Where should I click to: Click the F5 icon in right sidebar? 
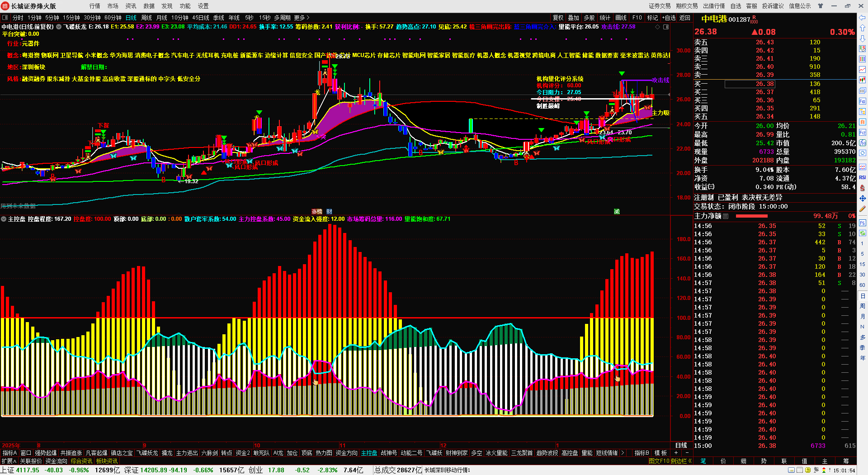[863, 223]
